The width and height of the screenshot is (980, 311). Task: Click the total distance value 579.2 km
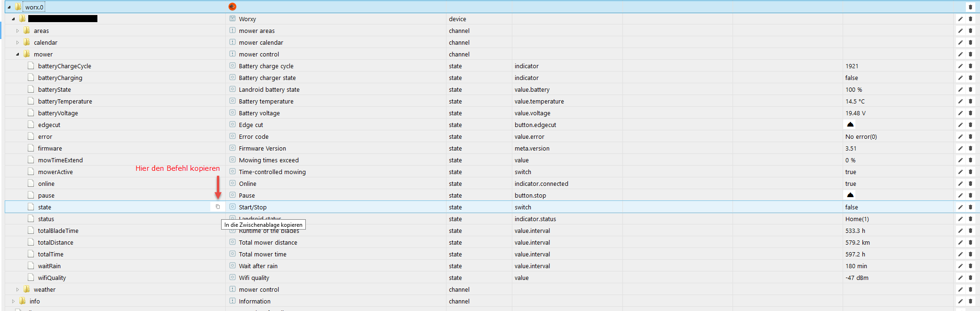click(857, 242)
